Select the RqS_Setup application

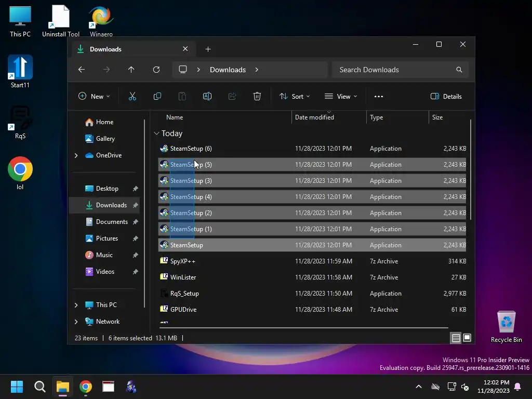click(312, 294)
